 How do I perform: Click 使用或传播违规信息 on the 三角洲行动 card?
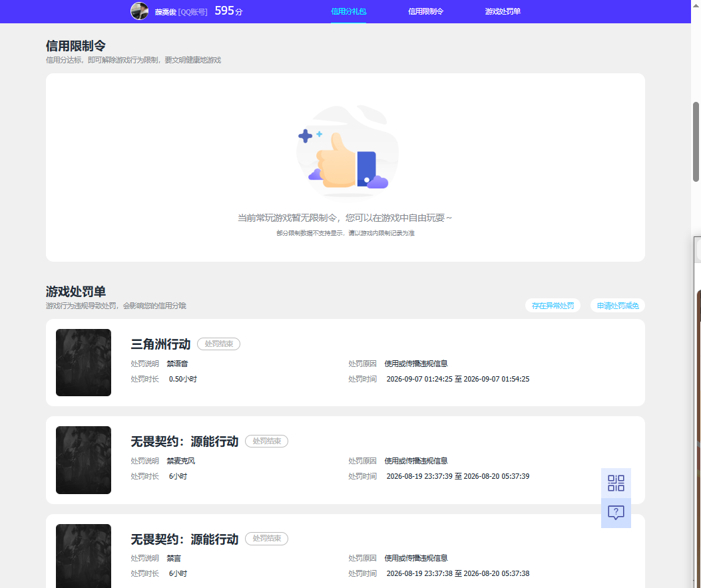(x=416, y=364)
